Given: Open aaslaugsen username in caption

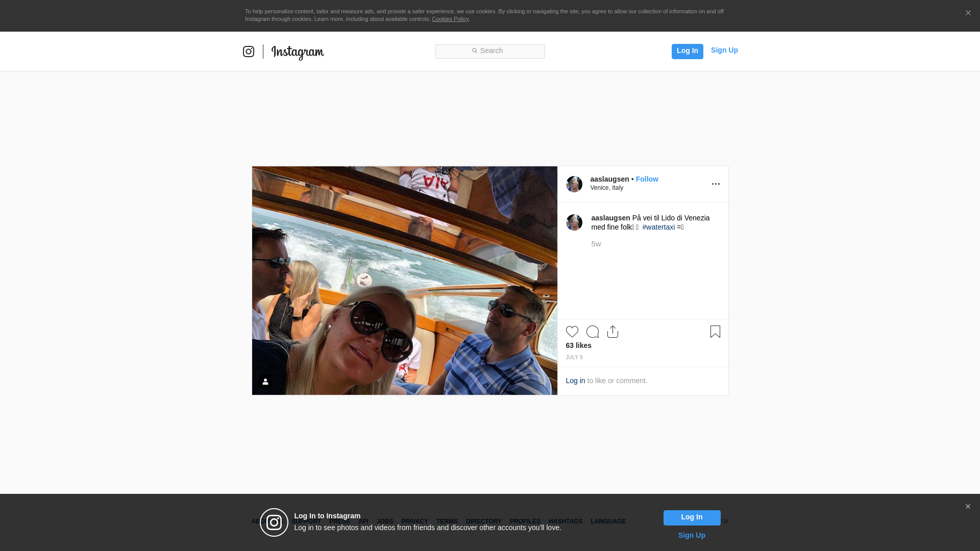Looking at the screenshot, I should point(610,218).
